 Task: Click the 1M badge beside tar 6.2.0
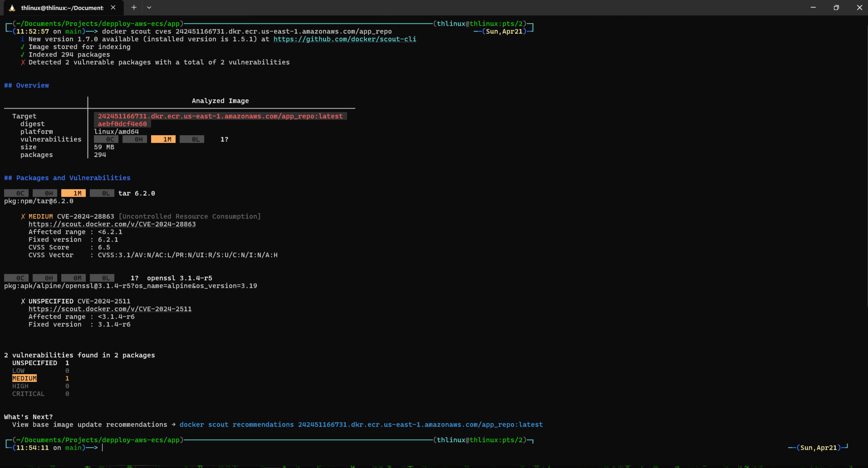point(74,193)
